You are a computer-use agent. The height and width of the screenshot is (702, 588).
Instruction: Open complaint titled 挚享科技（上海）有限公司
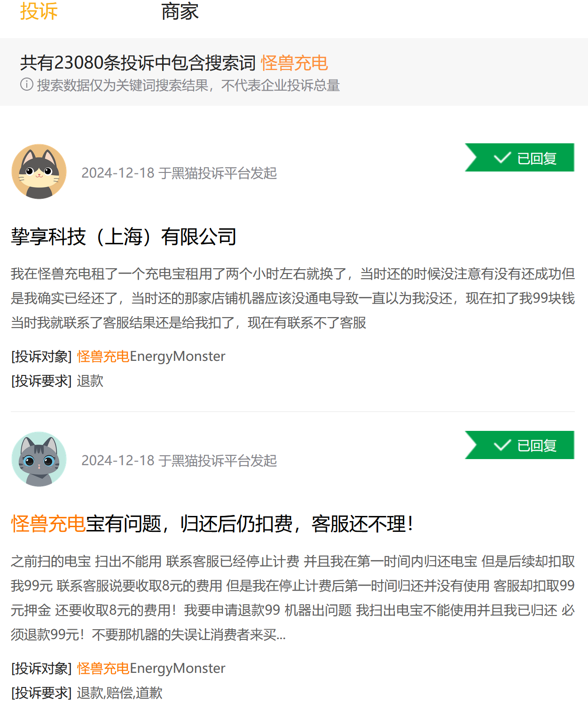pyautogui.click(x=124, y=236)
